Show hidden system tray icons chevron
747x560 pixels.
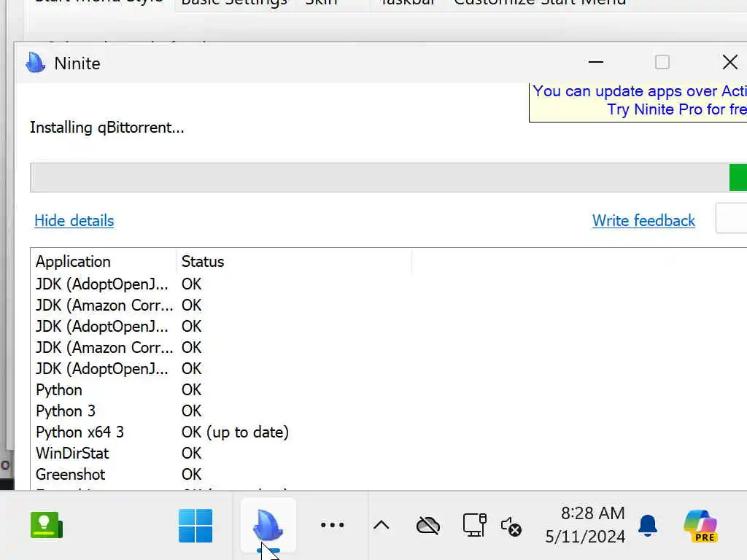(x=381, y=525)
